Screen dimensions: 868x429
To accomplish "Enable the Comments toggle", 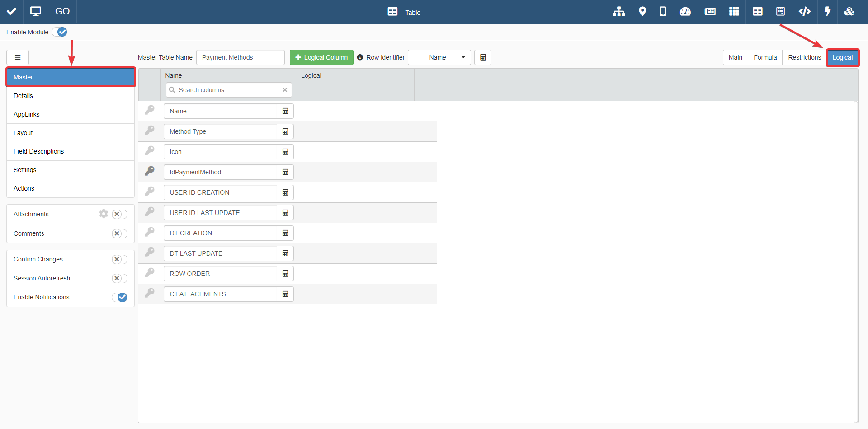I will coord(119,233).
